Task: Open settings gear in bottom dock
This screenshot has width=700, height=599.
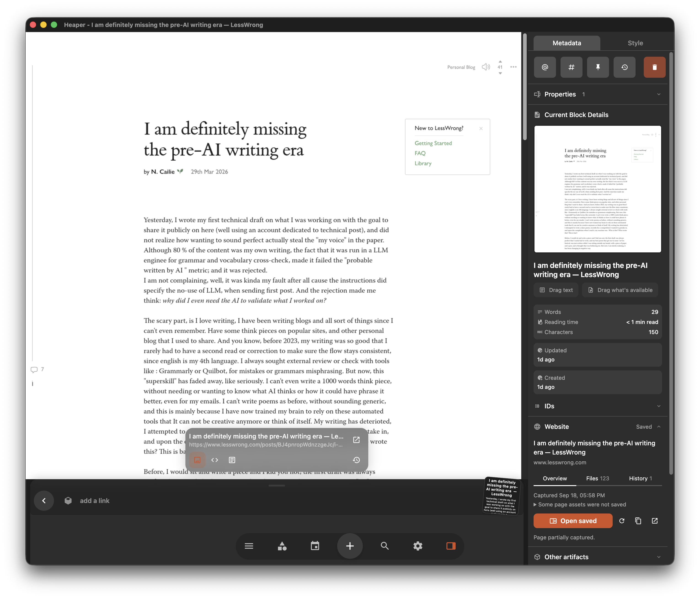Action: click(418, 546)
